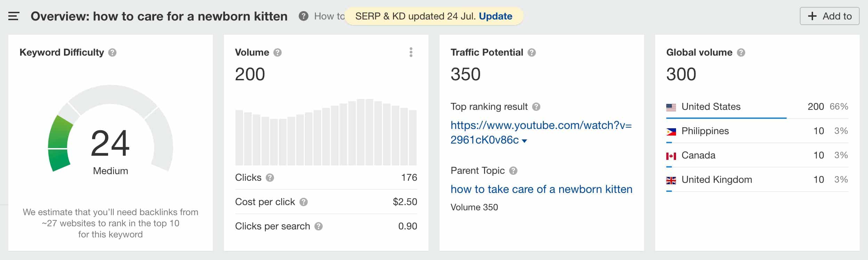Click help icon beside Parent Topic
The width and height of the screenshot is (868, 260).
click(x=513, y=171)
